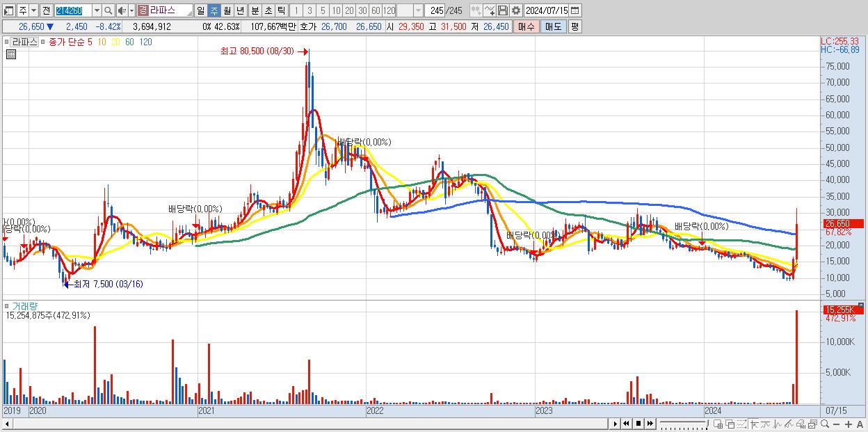Image resolution: width=868 pixels, height=432 pixels.
Task: Select 일 daily chart period
Action: point(200,10)
